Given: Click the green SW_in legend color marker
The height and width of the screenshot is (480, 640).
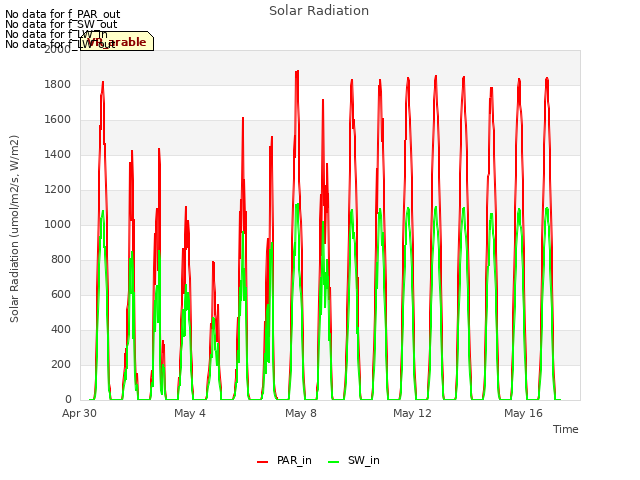Looking at the screenshot, I should pos(333,462).
